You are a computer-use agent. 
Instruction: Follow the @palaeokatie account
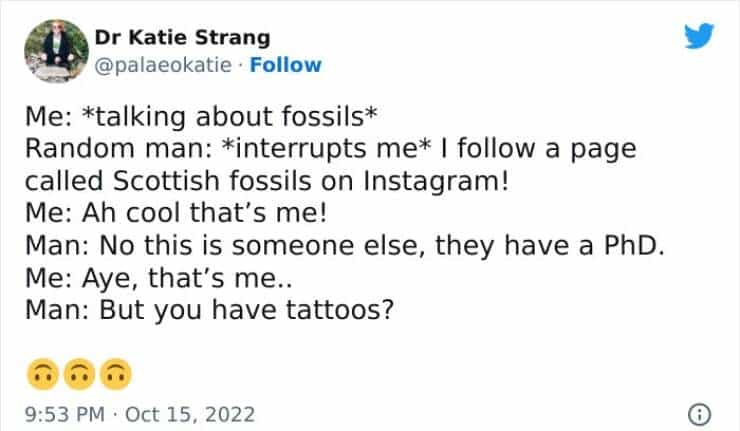point(286,65)
